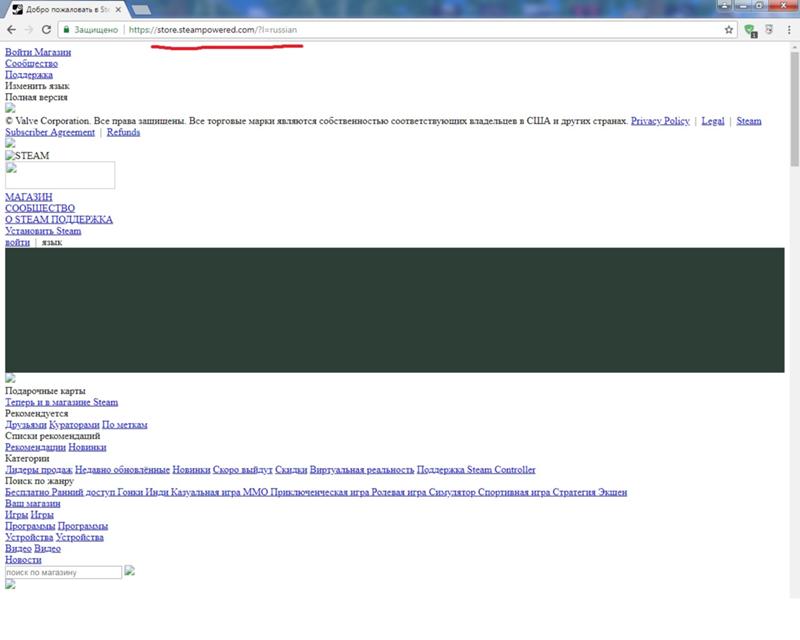Screen dimensions: 800x640
Task: Click the browser forward arrow
Action: point(29,30)
